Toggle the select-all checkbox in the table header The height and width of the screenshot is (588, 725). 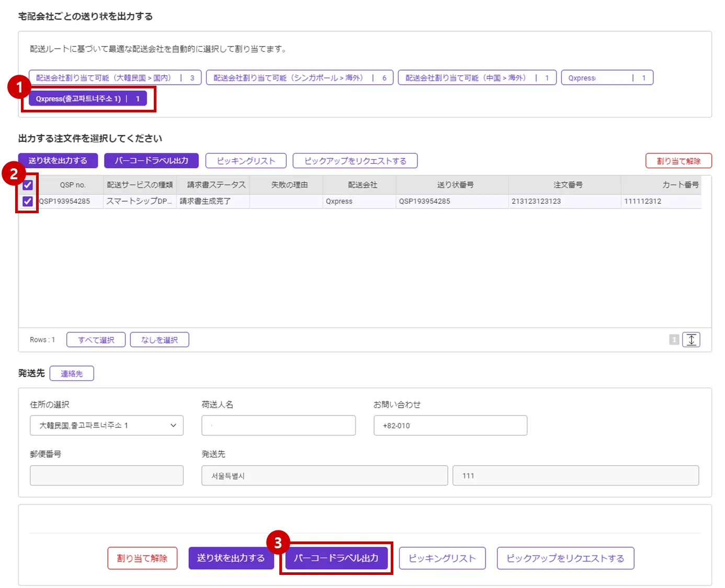28,185
